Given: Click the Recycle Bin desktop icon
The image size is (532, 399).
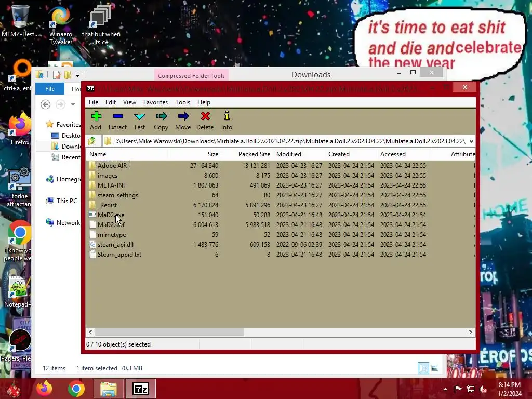Looking at the screenshot, I should (20, 21).
